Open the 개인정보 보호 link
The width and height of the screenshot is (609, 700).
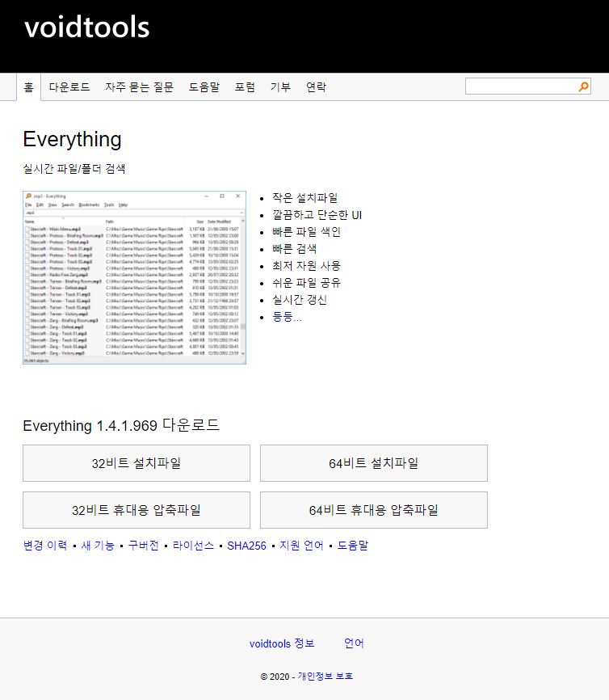click(325, 677)
